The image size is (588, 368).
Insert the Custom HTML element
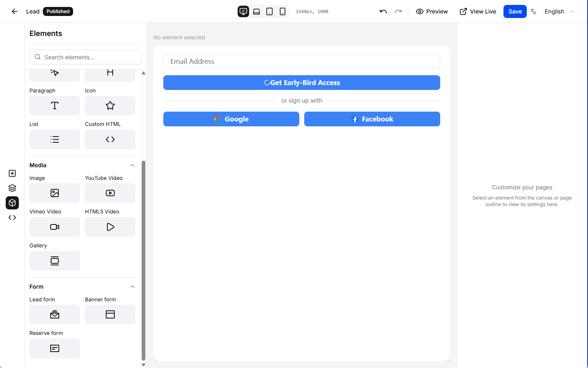click(110, 139)
